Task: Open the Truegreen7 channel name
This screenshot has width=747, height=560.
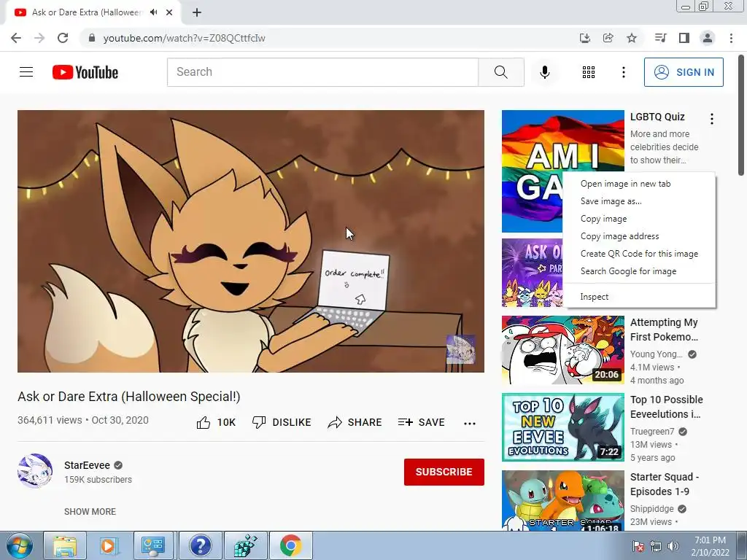Action: (652, 432)
